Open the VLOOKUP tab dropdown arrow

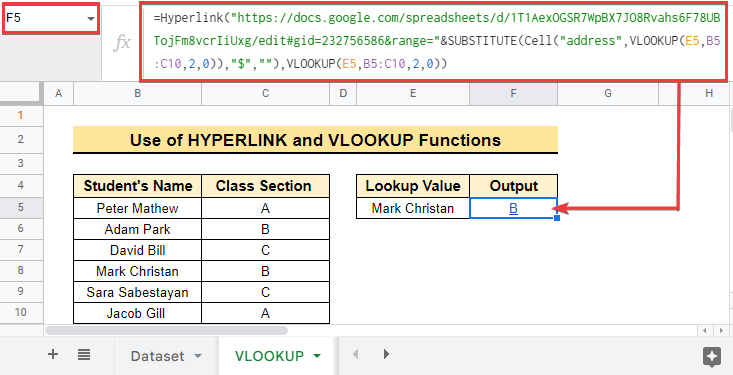click(x=317, y=356)
